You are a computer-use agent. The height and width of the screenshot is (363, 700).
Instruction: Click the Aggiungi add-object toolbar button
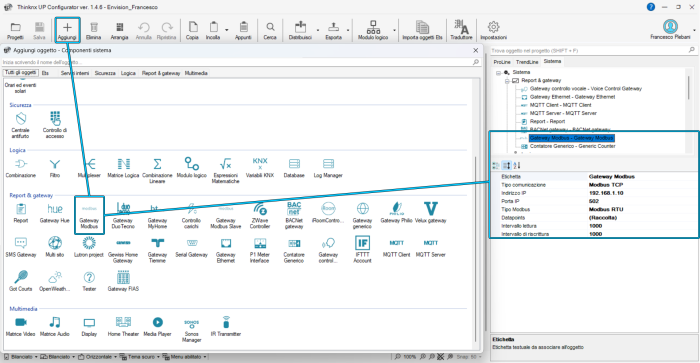[x=67, y=30]
